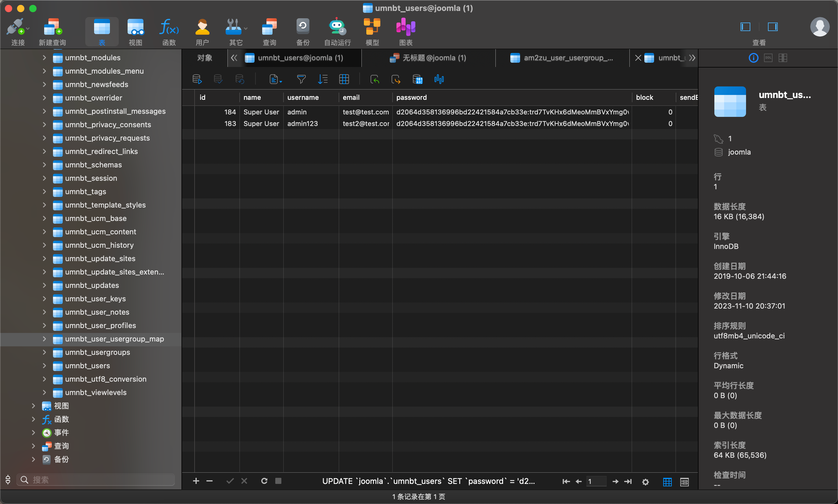
Task: Open the filter funnel tool
Action: click(x=301, y=79)
